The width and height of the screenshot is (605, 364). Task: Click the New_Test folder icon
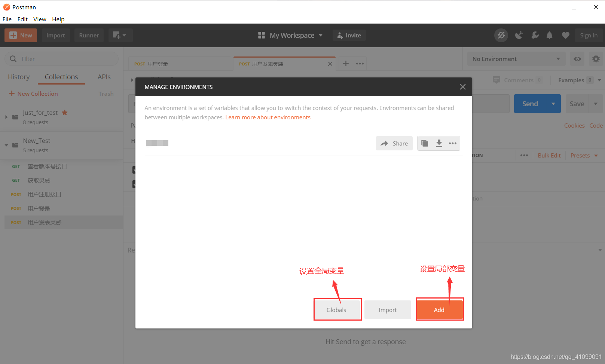15,145
